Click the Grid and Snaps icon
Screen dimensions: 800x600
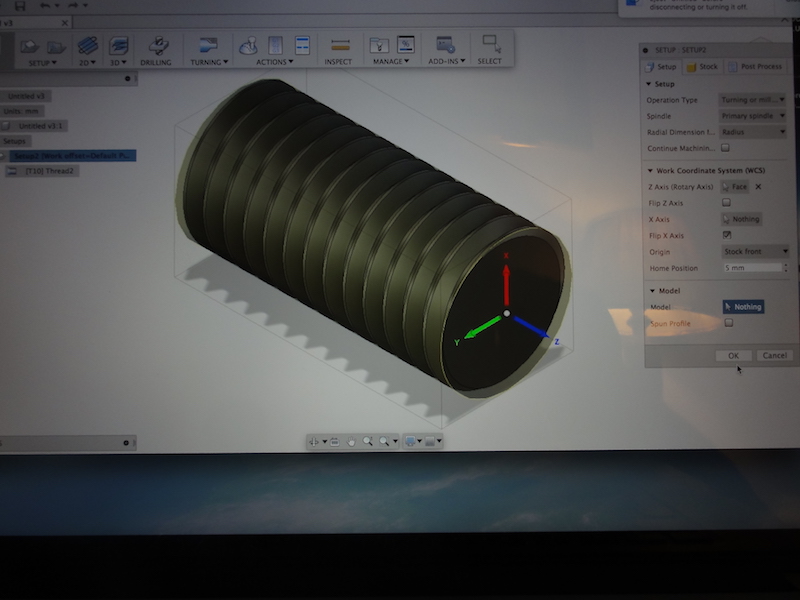(x=430, y=441)
